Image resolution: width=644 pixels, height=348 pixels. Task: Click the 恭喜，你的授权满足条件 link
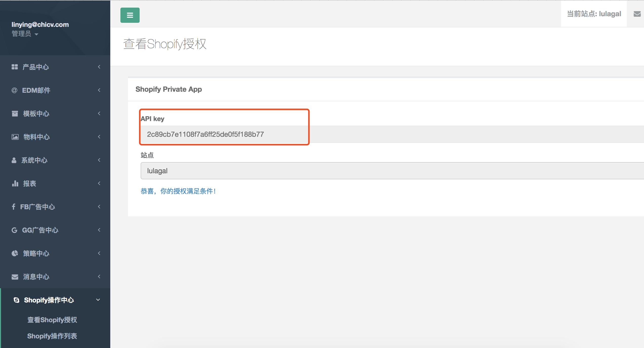(x=178, y=191)
